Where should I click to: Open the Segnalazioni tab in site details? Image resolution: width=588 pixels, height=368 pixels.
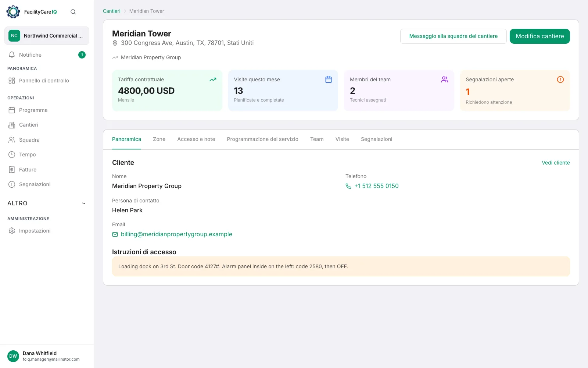(377, 139)
